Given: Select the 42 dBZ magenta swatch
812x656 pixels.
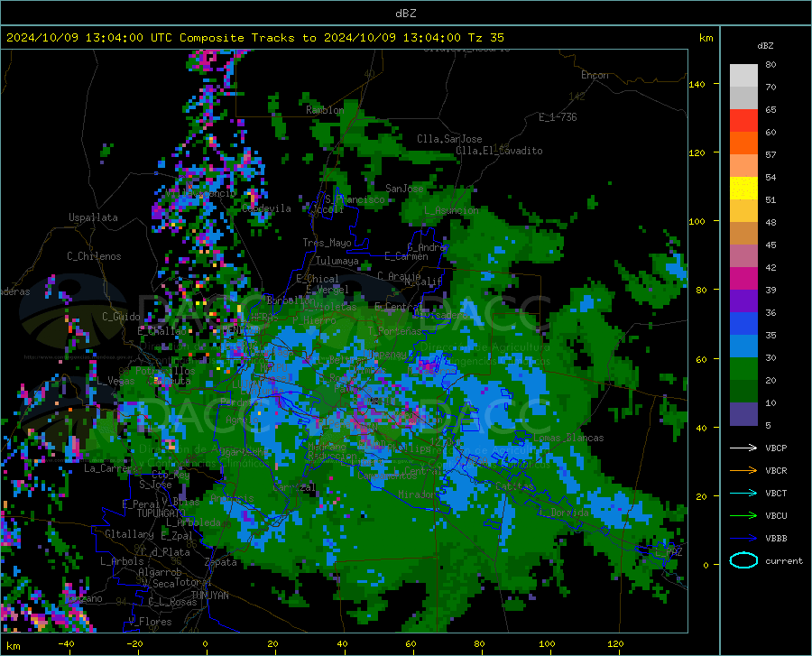Looking at the screenshot, I should tap(743, 279).
